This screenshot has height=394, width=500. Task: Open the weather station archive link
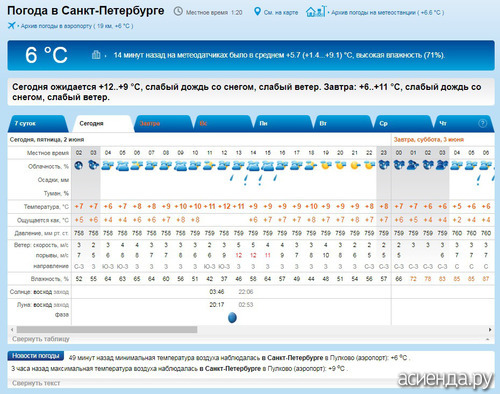click(x=387, y=12)
